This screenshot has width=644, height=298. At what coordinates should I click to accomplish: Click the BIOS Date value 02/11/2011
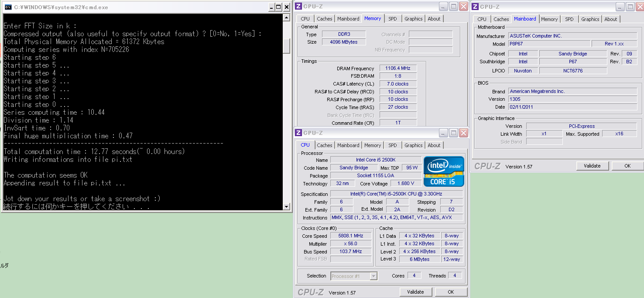point(572,107)
